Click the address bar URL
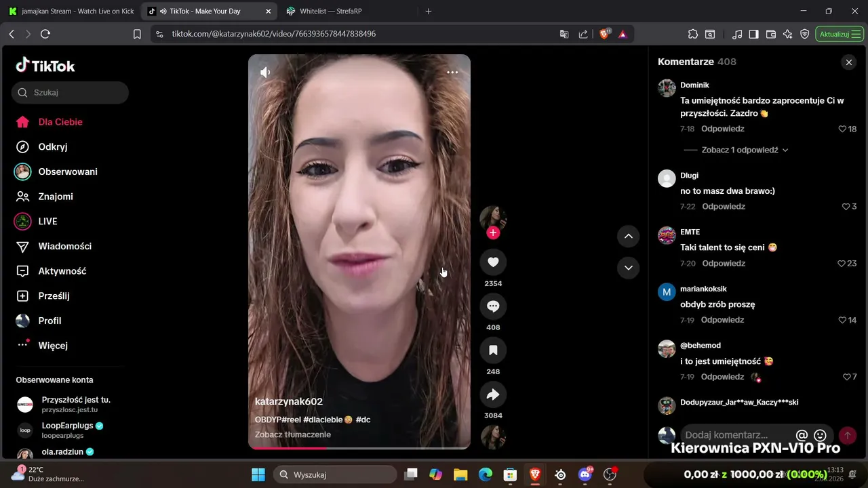This screenshot has height=488, width=868. click(274, 34)
